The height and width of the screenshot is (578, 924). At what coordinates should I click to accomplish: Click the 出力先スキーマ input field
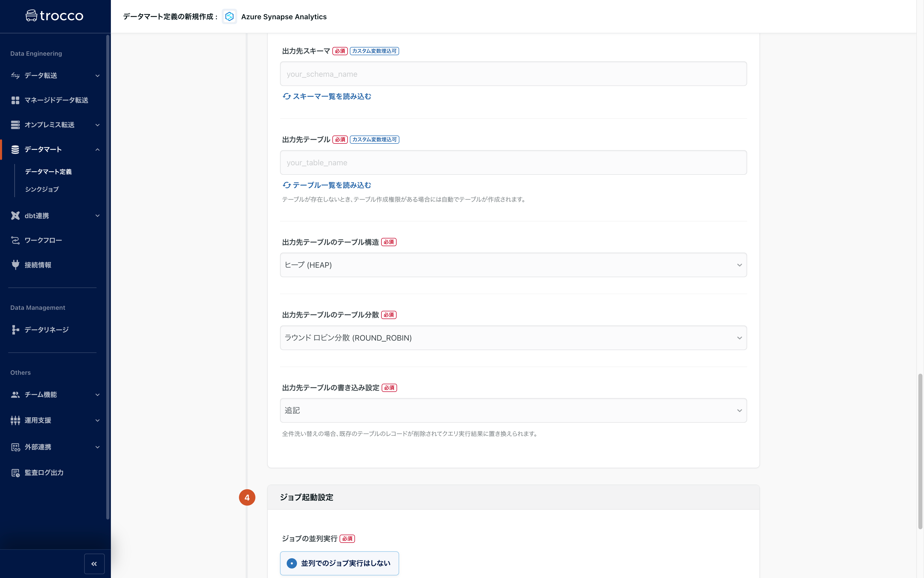(513, 73)
